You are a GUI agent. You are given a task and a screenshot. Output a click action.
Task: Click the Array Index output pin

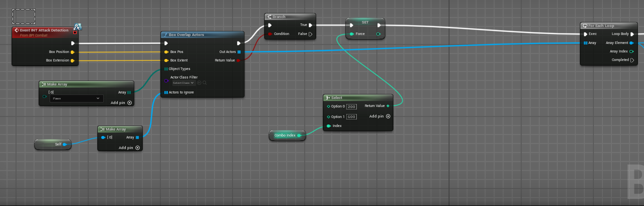[x=631, y=51]
